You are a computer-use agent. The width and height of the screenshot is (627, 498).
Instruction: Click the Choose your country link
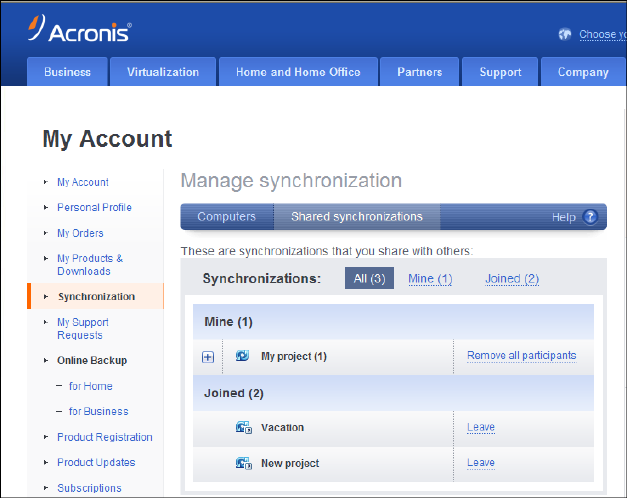pyautogui.click(x=603, y=34)
